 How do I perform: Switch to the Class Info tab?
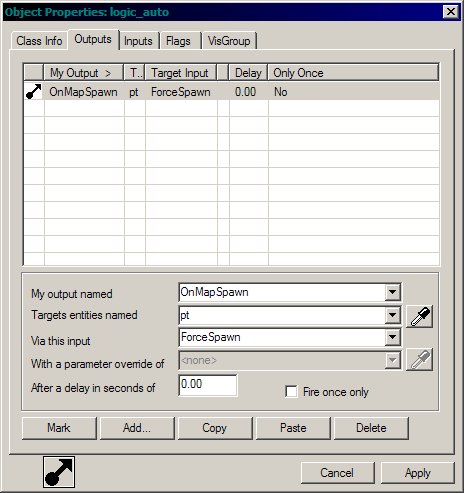click(39, 41)
